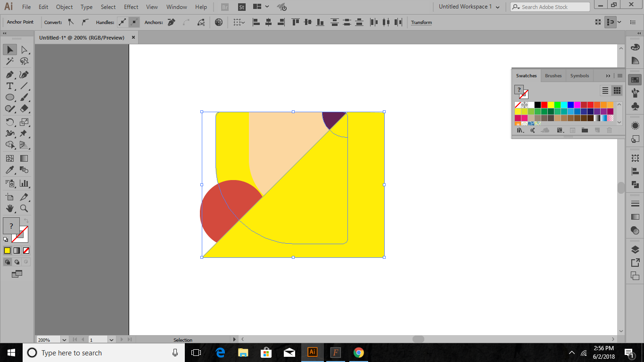The height and width of the screenshot is (362, 644).
Task: Pick the Eyedropper tool
Action: click(9, 170)
